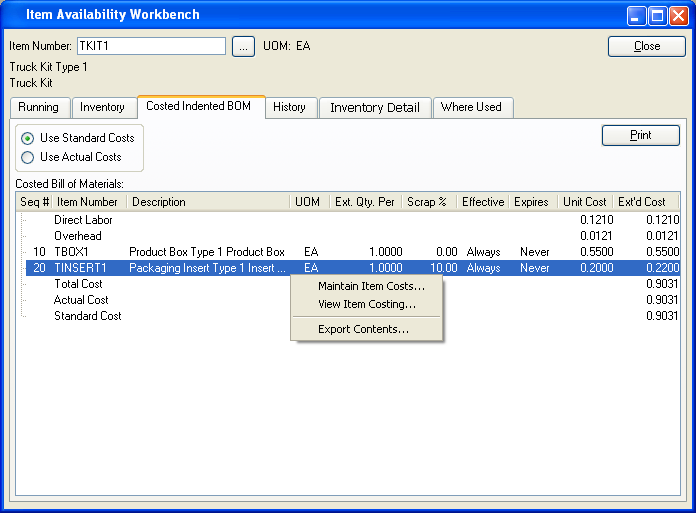Open the Inventory Detail tab
This screenshot has width=696, height=513.
(375, 107)
